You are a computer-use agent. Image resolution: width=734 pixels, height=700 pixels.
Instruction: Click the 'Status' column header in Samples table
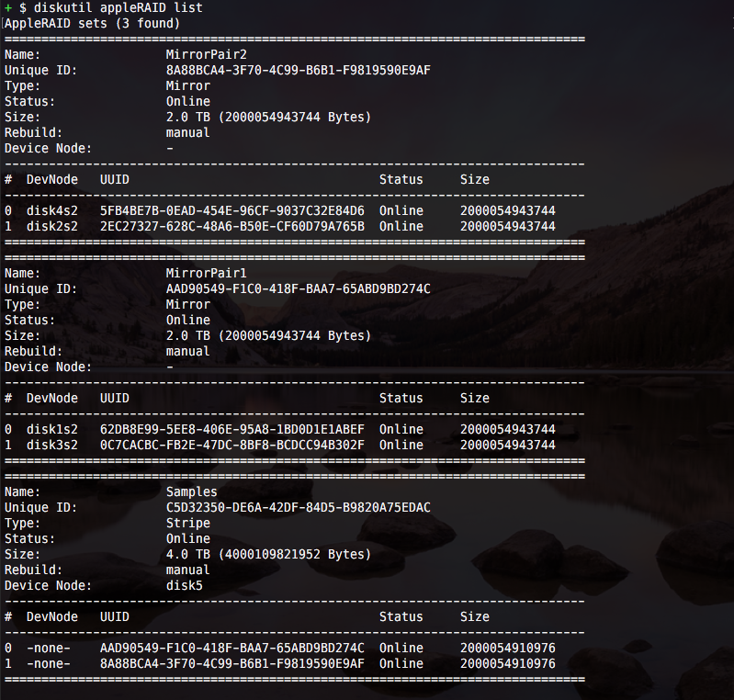(x=401, y=617)
